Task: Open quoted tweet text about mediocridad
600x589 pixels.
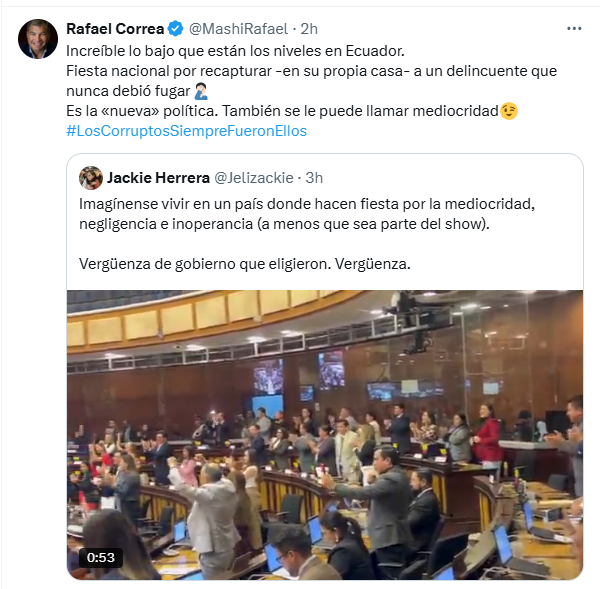Action: [307, 214]
